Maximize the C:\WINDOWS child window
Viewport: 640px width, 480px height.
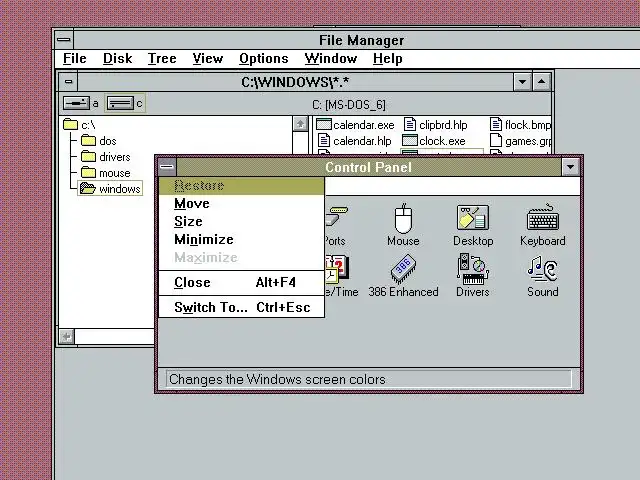541,82
